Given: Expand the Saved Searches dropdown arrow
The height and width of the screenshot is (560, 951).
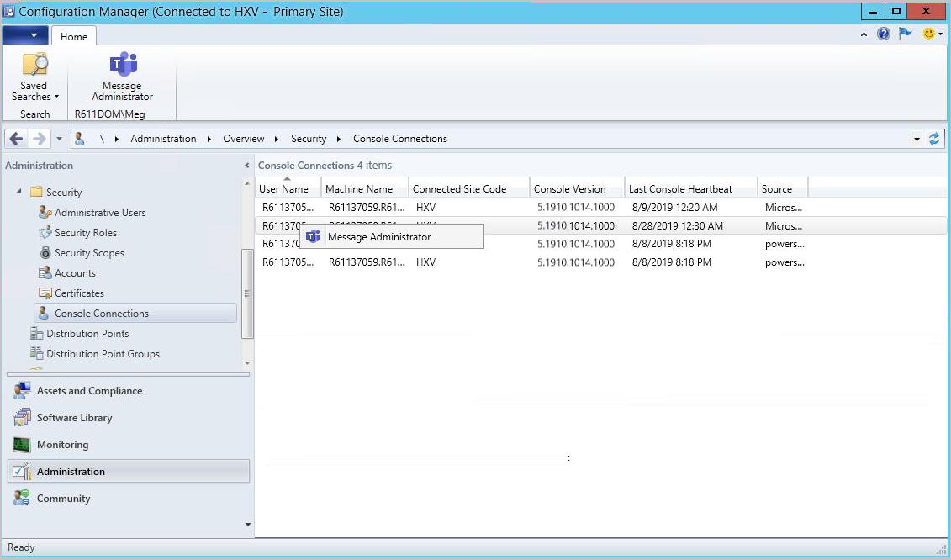Looking at the screenshot, I should 56,97.
